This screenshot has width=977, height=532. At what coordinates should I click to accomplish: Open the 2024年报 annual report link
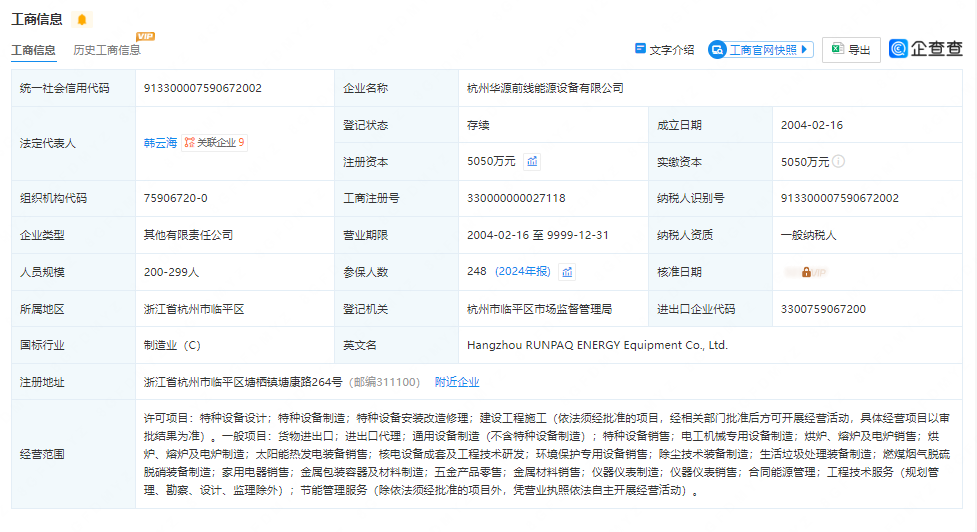click(523, 271)
